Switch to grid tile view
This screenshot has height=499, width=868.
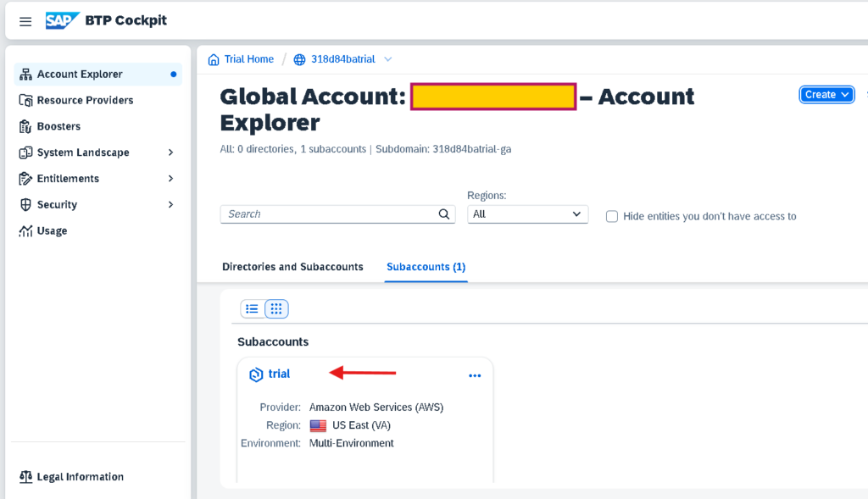coord(276,309)
